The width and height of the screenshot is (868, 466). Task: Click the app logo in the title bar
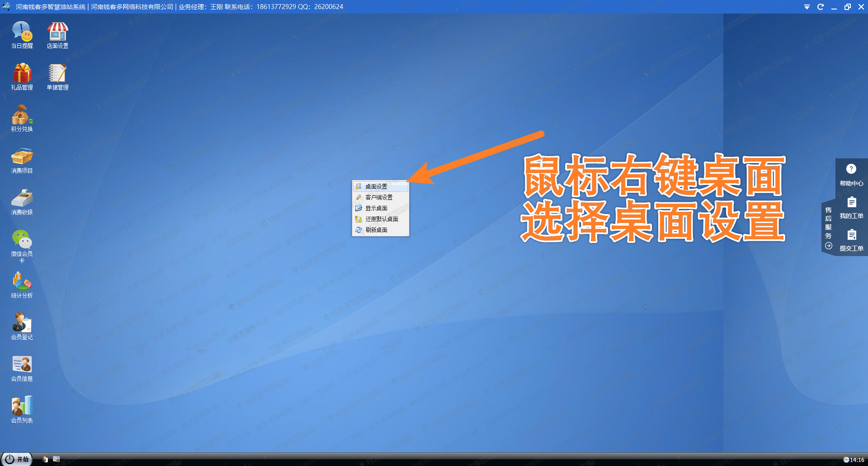coord(6,7)
